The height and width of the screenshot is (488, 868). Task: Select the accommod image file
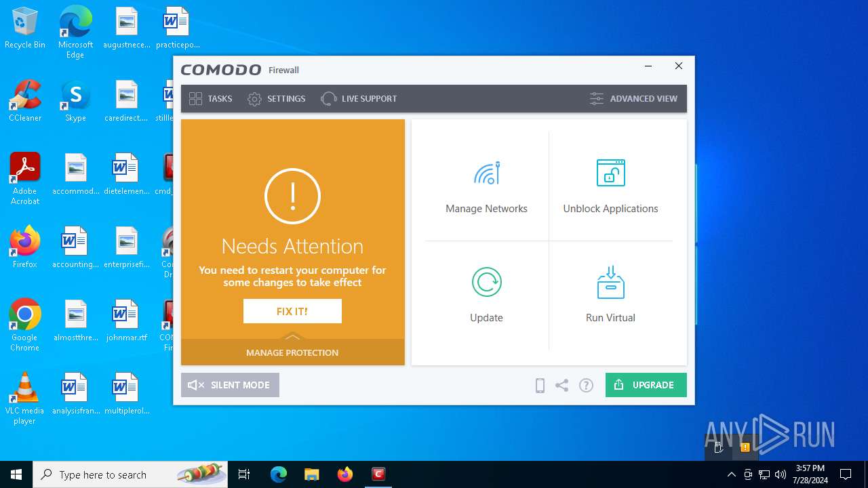pos(75,174)
